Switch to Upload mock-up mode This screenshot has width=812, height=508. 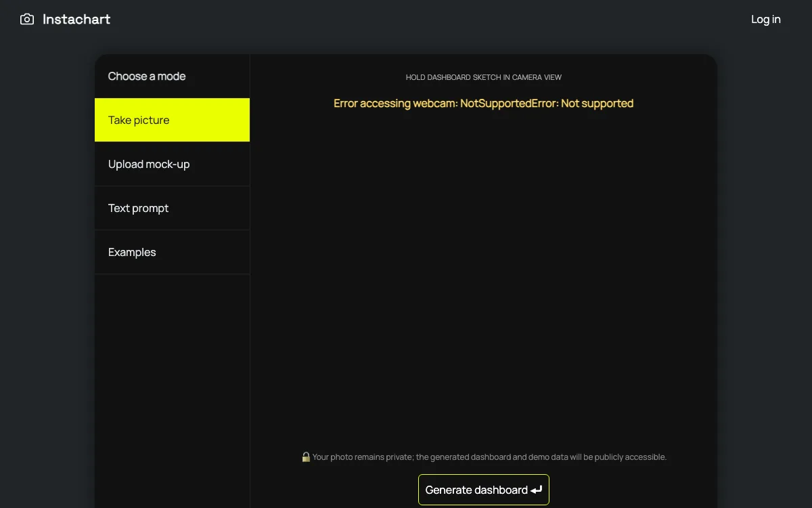(172, 164)
